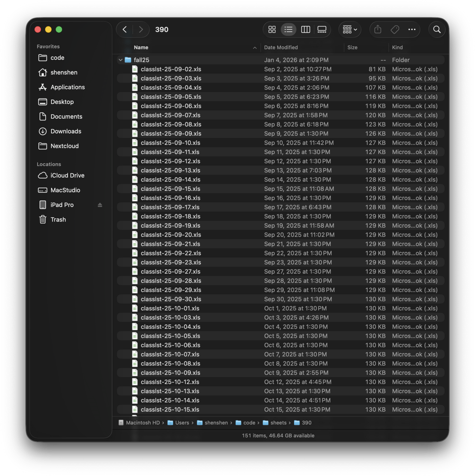The image size is (475, 476).
Task: Eject the iPad Pro device
Action: pyautogui.click(x=100, y=205)
